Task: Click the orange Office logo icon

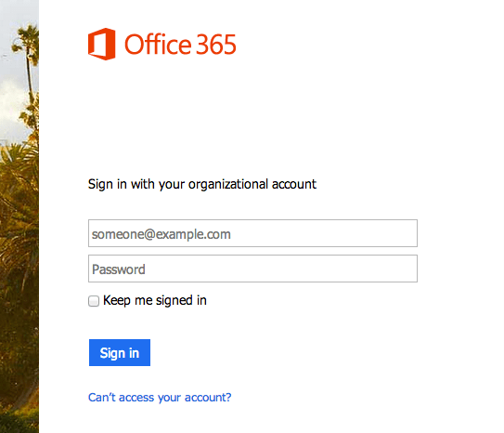Action: pos(101,44)
